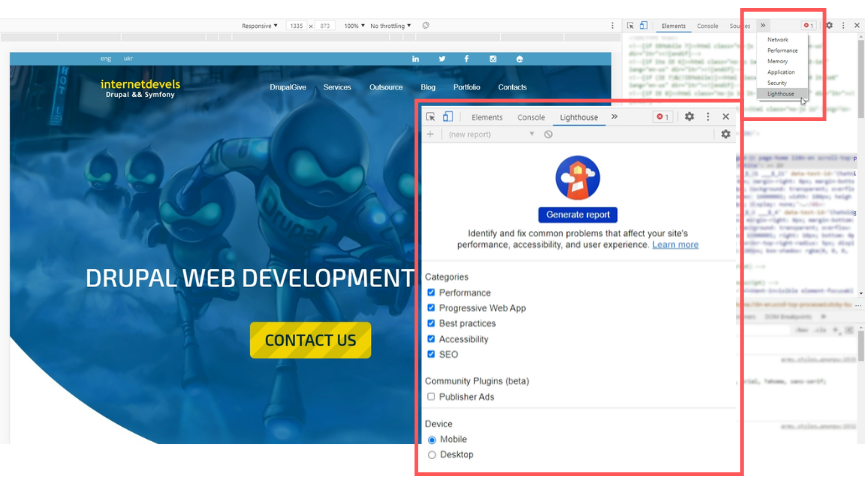Open the (new report) dropdown
This screenshot has height=481, width=865.
click(491, 134)
